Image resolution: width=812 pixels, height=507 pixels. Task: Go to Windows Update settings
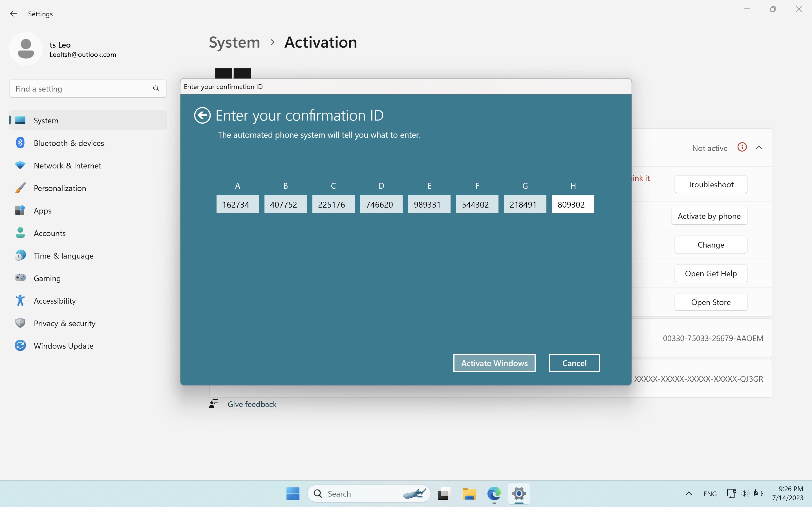click(63, 346)
